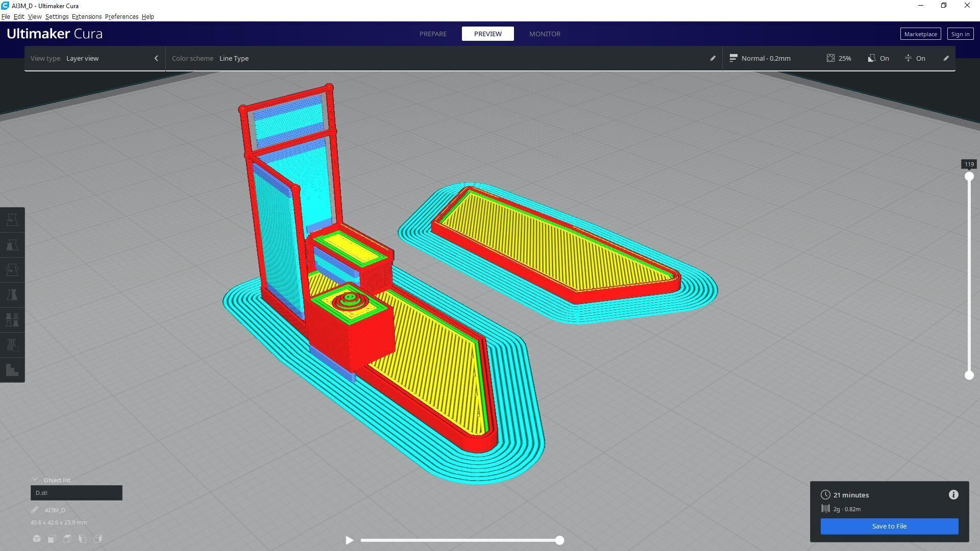The width and height of the screenshot is (980, 551).
Task: Toggle the support setting showing On
Action: pos(878,58)
